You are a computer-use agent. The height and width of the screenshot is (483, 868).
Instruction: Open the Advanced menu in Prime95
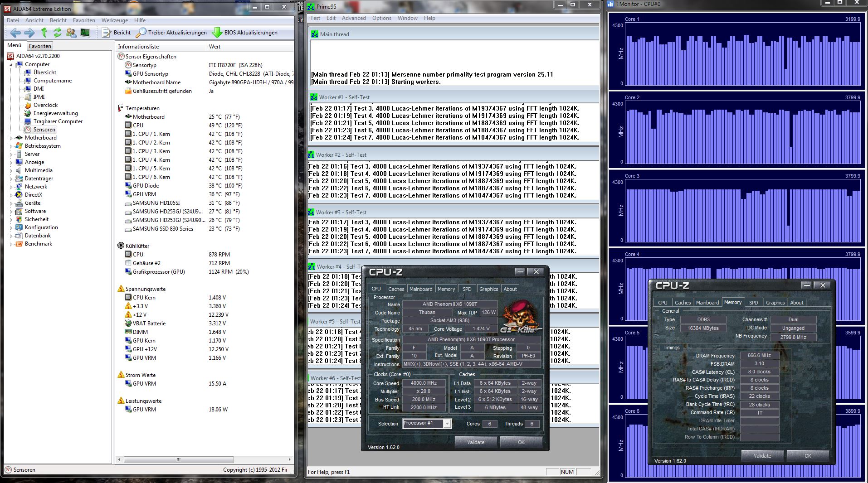tap(354, 18)
